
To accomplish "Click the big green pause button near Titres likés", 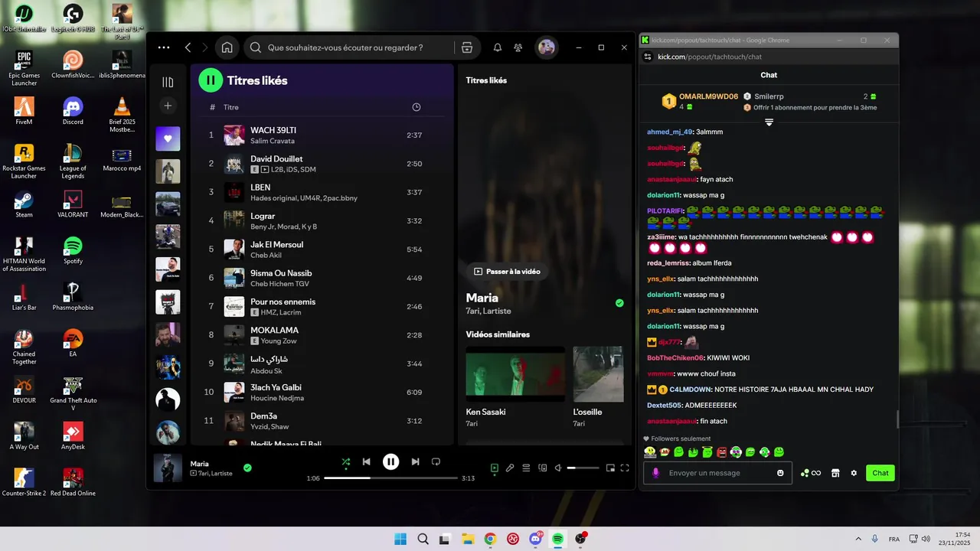I will click(211, 80).
